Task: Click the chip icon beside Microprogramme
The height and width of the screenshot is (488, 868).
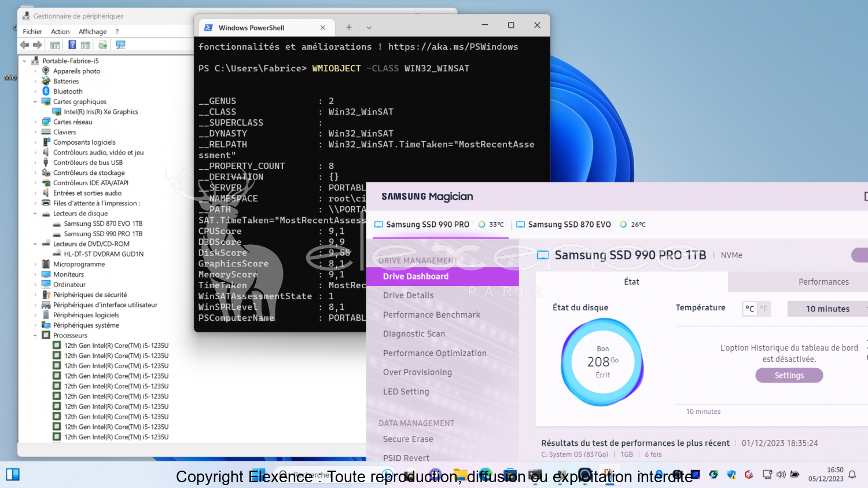Action: coord(46,264)
